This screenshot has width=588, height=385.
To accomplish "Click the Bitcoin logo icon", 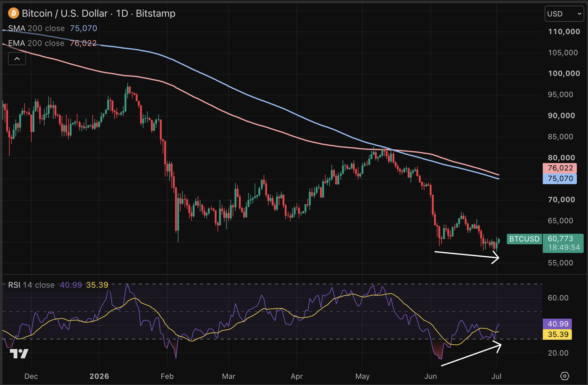I will [x=13, y=13].
